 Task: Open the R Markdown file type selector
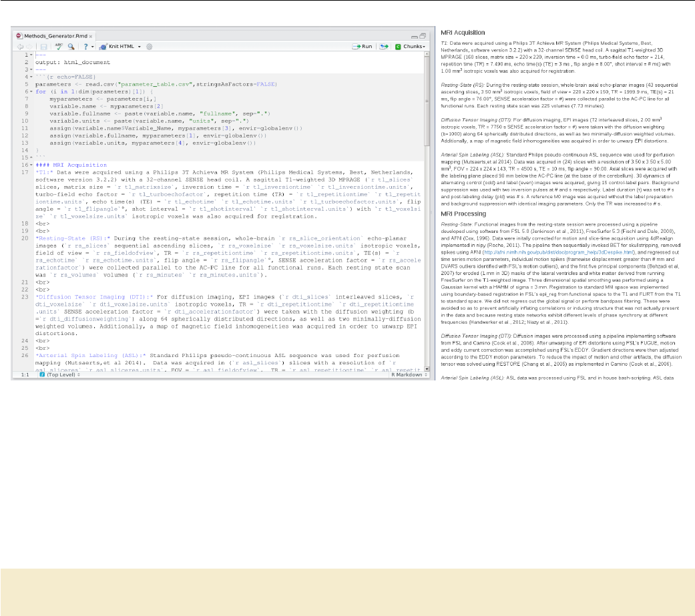(x=409, y=375)
